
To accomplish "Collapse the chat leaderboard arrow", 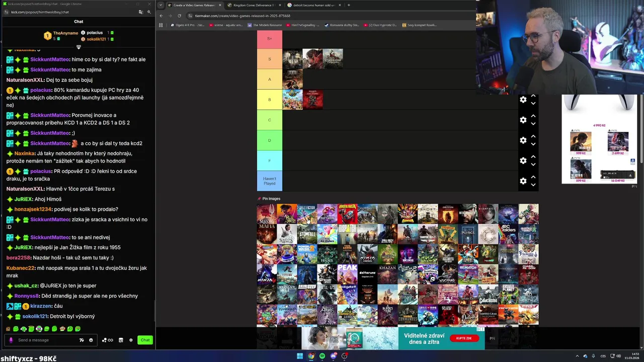I will [78, 47].
